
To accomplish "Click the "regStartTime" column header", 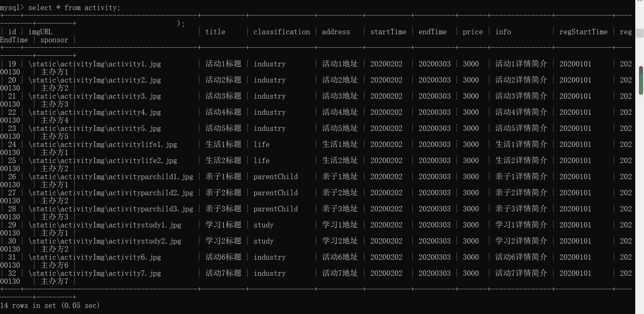I will [583, 32].
